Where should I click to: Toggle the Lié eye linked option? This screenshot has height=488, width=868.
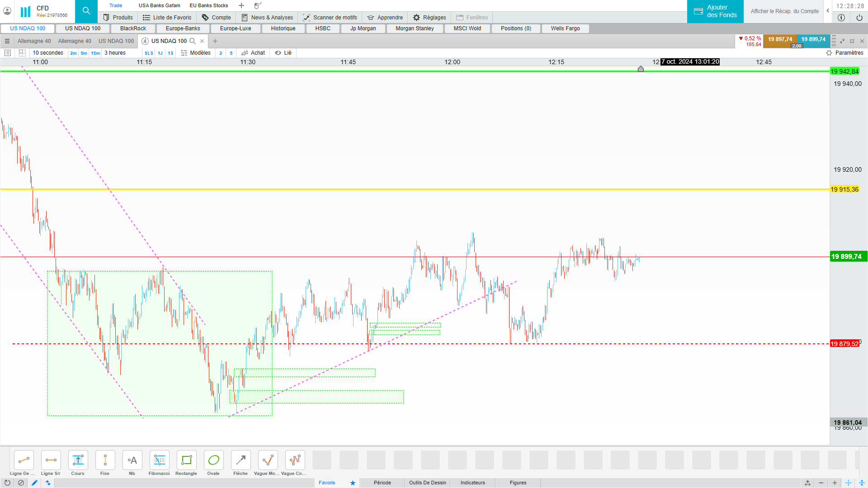click(283, 53)
